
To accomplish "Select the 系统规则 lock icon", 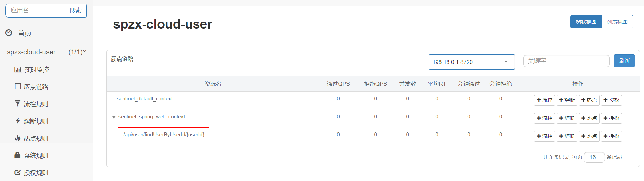I will click(18, 155).
